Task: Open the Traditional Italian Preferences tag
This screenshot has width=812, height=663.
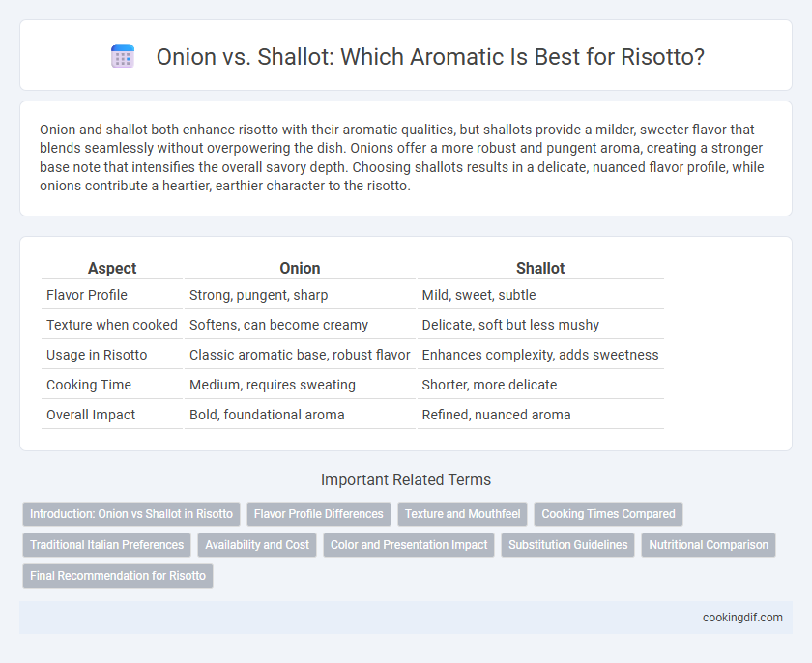Action: point(106,545)
